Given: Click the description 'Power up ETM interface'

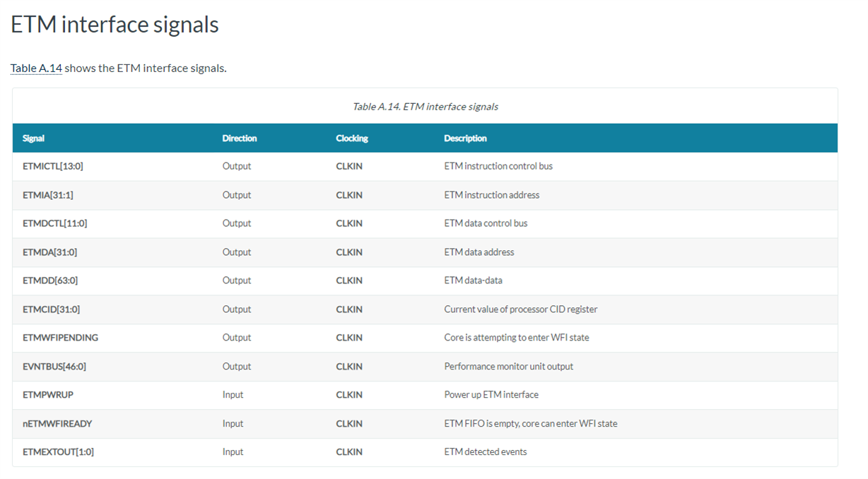Looking at the screenshot, I should (x=491, y=395).
